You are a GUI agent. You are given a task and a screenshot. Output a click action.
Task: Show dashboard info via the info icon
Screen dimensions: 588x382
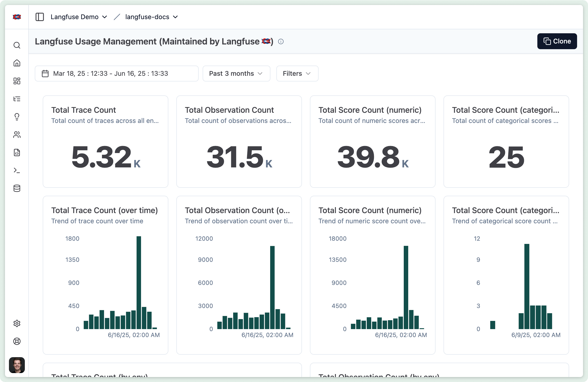tap(281, 41)
